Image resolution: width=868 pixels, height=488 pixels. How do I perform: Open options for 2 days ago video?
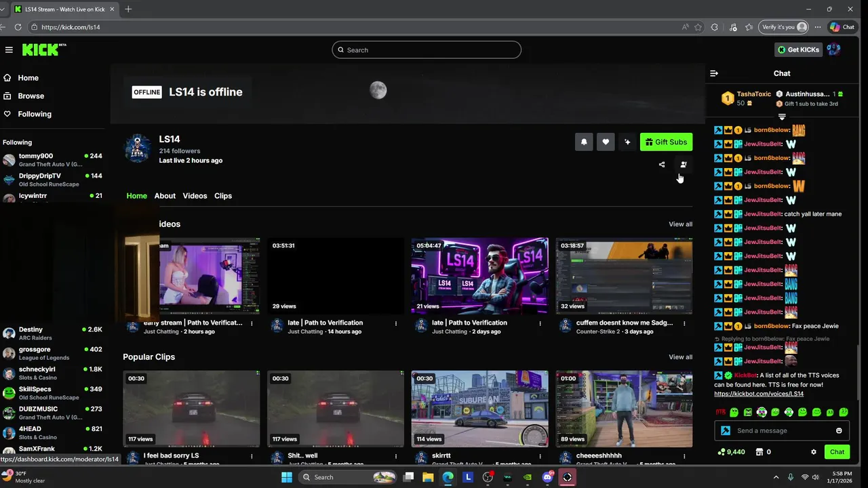540,323
